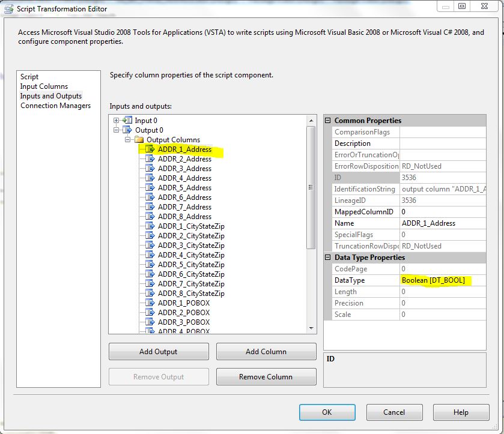
Task: Open Help for the editor
Action: click(x=461, y=412)
